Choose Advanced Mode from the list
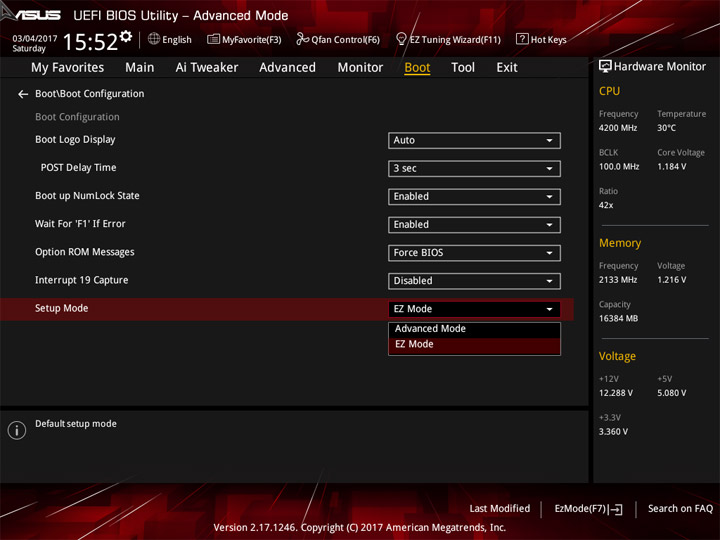This screenshot has width=720, height=540. pos(474,329)
